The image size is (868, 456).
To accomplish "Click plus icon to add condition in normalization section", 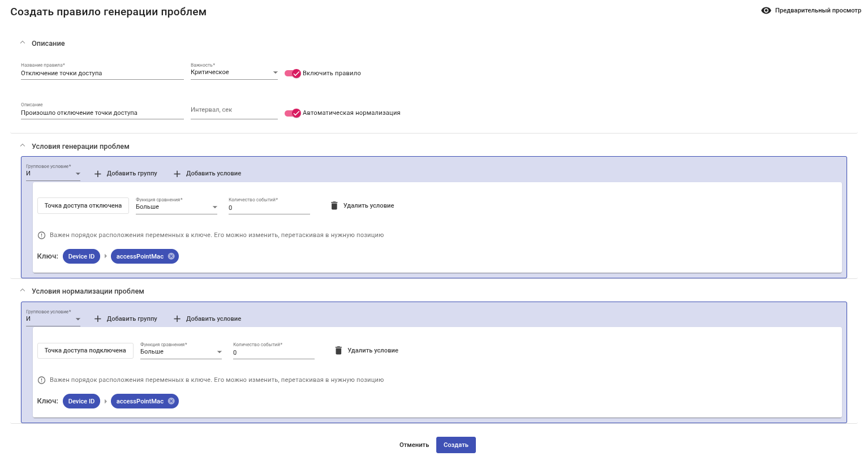I will (x=177, y=319).
